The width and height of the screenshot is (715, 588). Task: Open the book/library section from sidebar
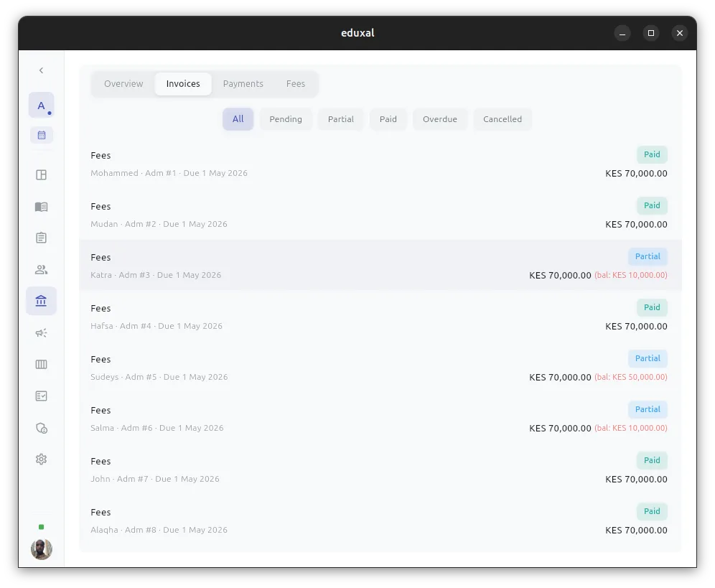[41, 207]
